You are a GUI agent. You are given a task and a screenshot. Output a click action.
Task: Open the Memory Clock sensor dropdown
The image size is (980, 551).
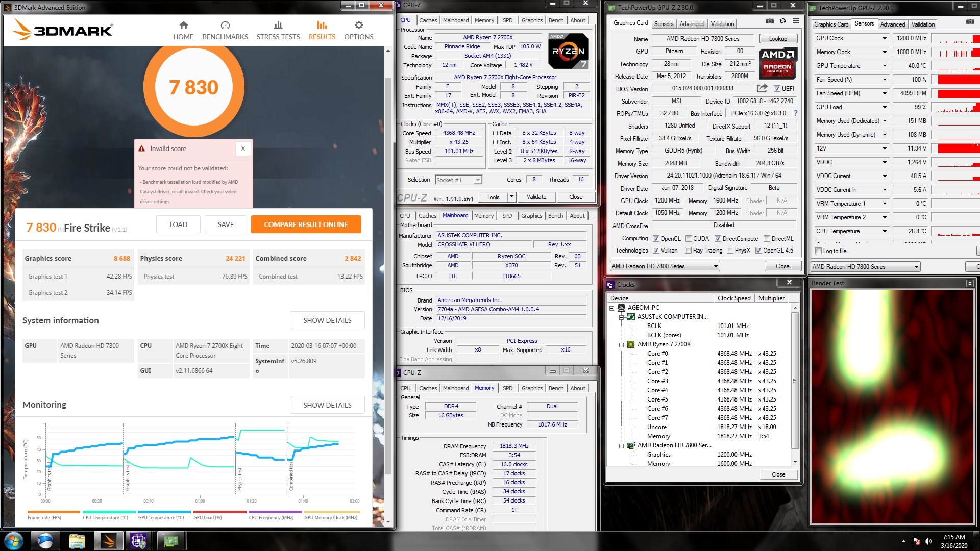click(885, 52)
